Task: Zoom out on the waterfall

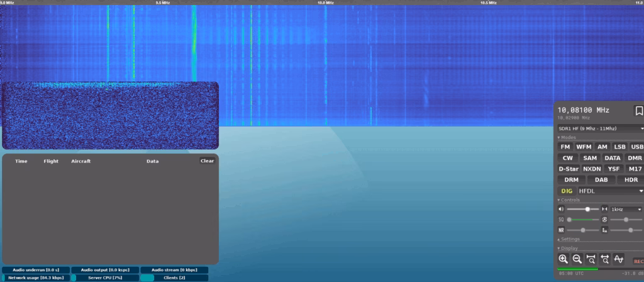Action: (x=577, y=259)
